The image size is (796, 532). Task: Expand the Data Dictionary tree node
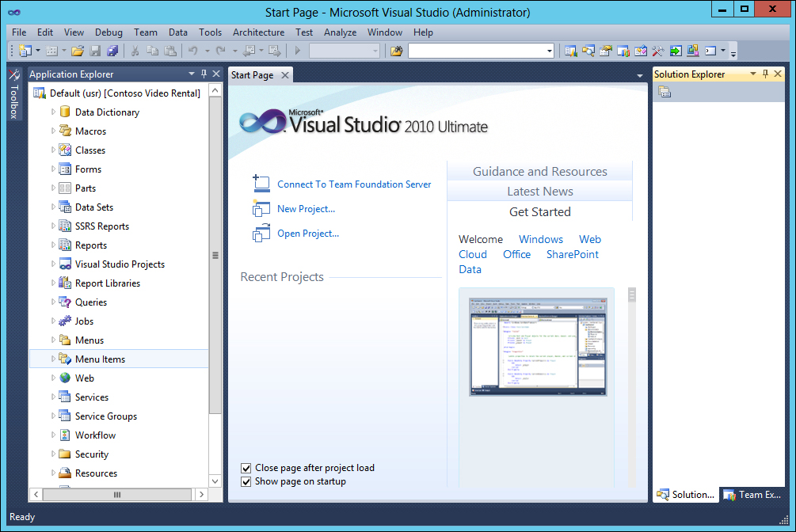coord(54,112)
